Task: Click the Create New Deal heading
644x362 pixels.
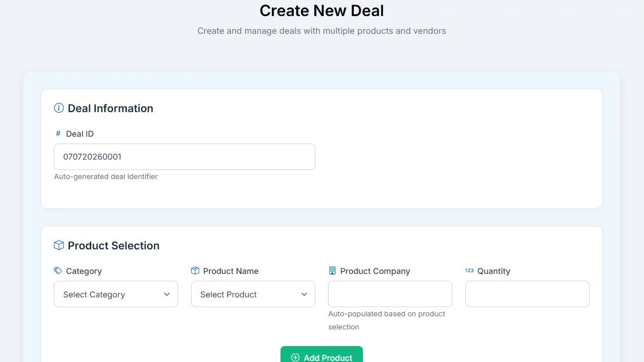Action: [322, 11]
